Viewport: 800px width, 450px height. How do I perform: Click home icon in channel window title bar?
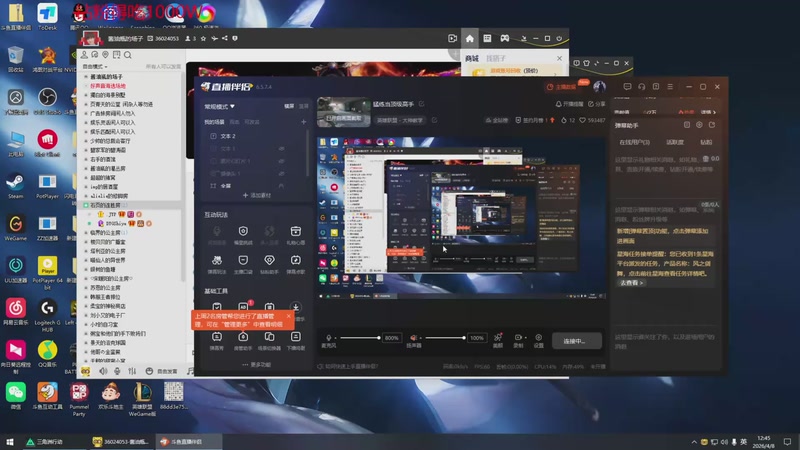[469, 38]
